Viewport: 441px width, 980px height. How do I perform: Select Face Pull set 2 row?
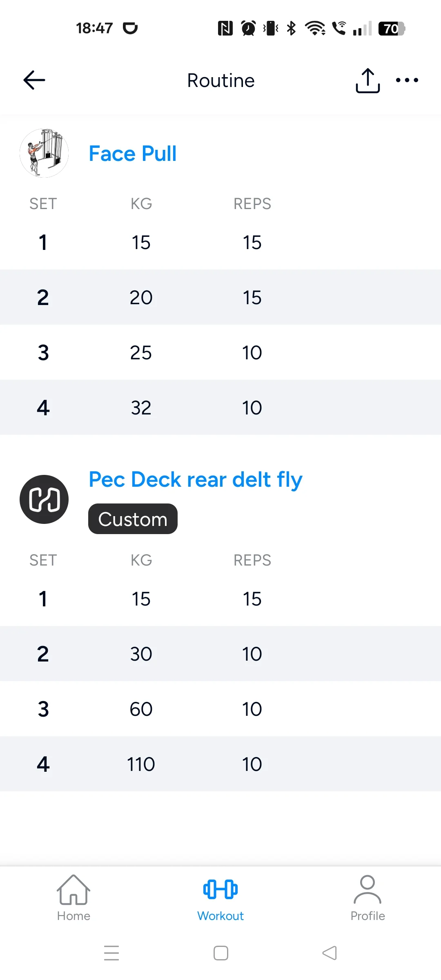220,297
